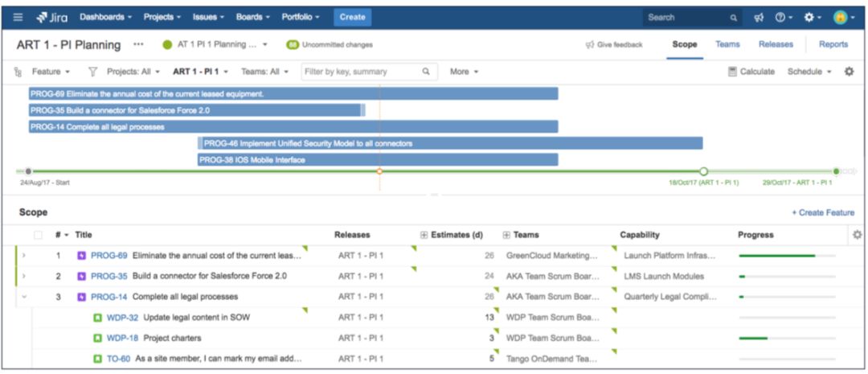
Task: Open the Projects: All filter dropdown
Action: 133,72
